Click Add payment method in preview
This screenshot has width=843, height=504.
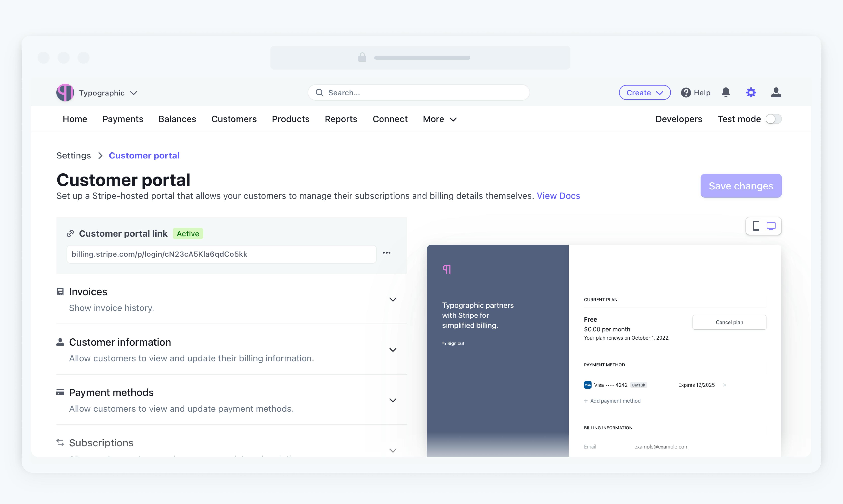[x=612, y=401]
